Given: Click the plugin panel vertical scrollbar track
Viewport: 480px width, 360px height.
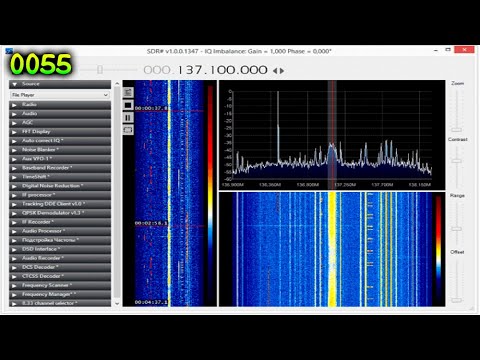Looking at the screenshot, I should click(117, 193).
